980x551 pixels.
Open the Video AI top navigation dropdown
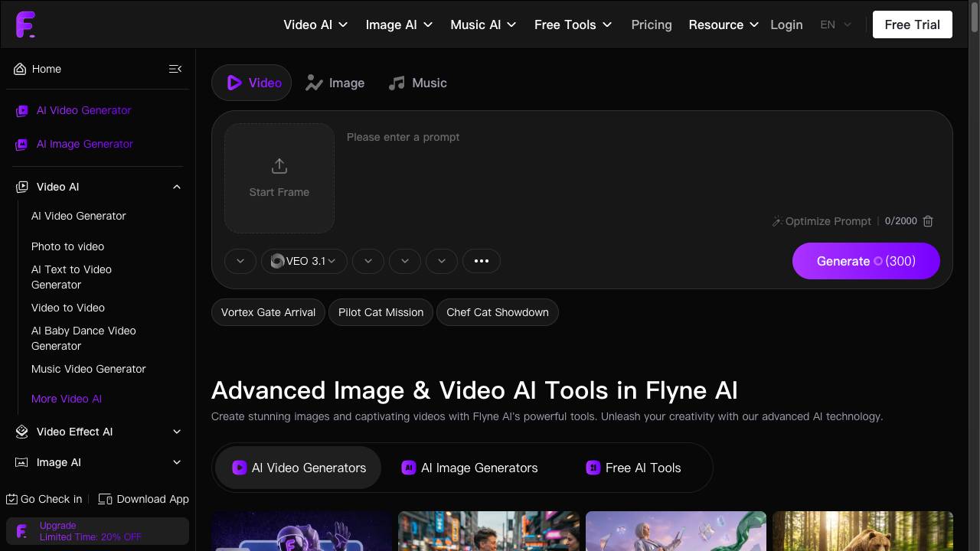coord(315,24)
